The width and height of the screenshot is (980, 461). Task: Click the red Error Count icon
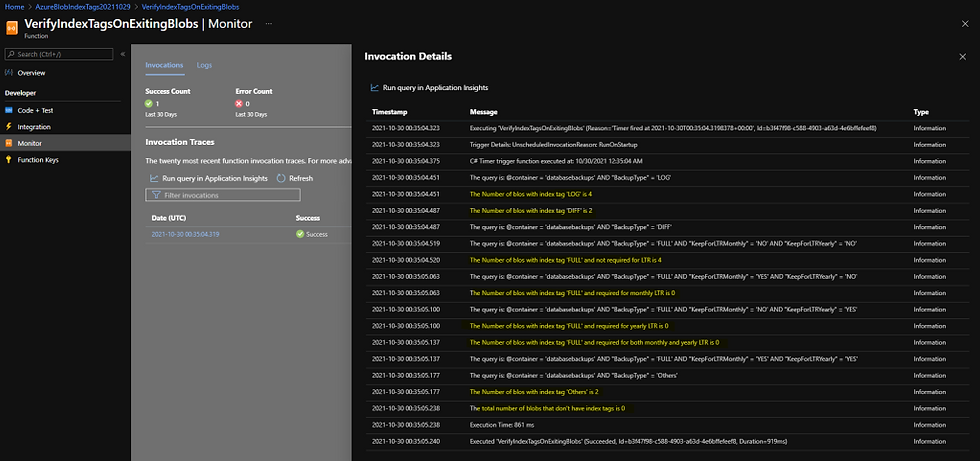(239, 104)
